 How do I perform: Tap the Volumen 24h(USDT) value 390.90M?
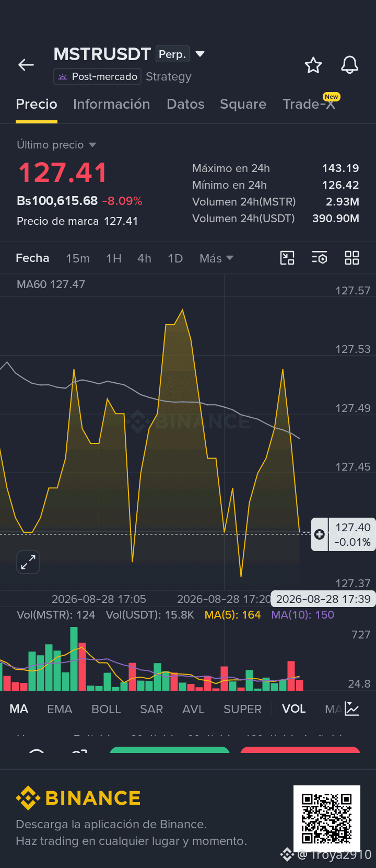[x=336, y=219]
